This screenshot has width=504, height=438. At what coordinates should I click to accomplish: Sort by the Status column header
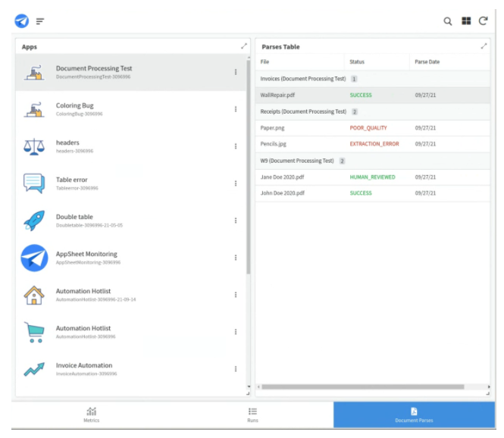357,61
